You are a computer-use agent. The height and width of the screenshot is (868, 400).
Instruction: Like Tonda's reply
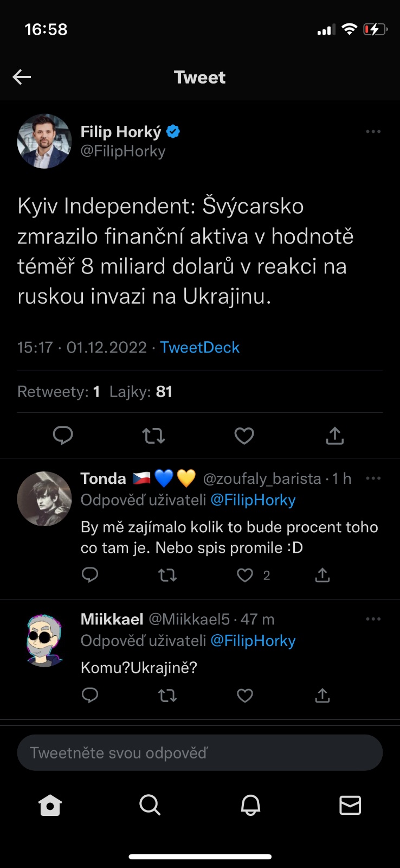[245, 575]
